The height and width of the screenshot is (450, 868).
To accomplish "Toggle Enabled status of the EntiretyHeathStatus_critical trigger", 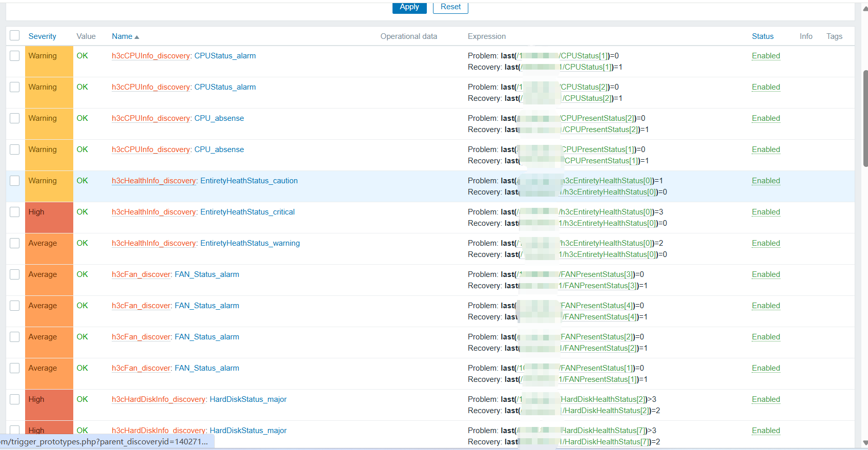I will pos(766,212).
